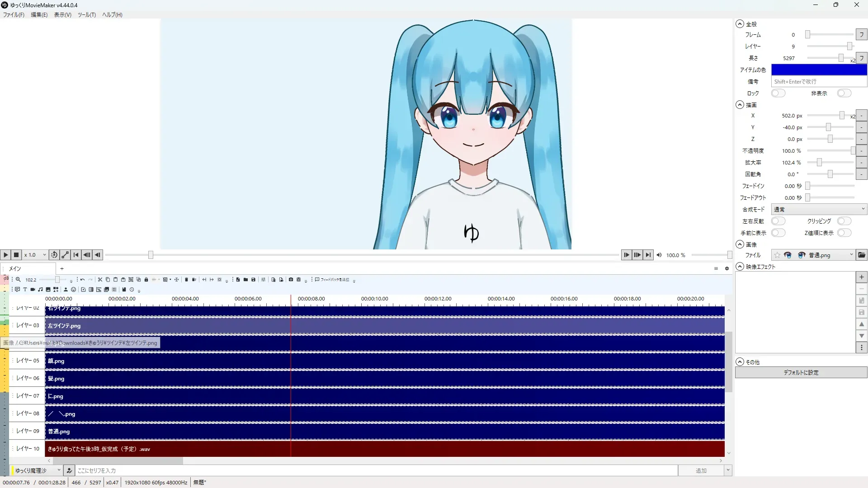The image size is (868, 488).
Task: Add a text item with T icon
Action: pyautogui.click(x=25, y=290)
